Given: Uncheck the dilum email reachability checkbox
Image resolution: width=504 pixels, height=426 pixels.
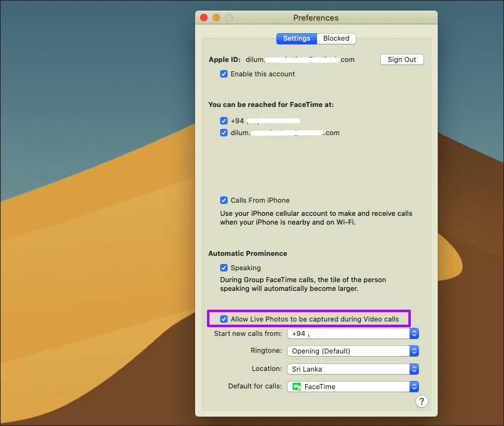Looking at the screenshot, I should point(224,133).
